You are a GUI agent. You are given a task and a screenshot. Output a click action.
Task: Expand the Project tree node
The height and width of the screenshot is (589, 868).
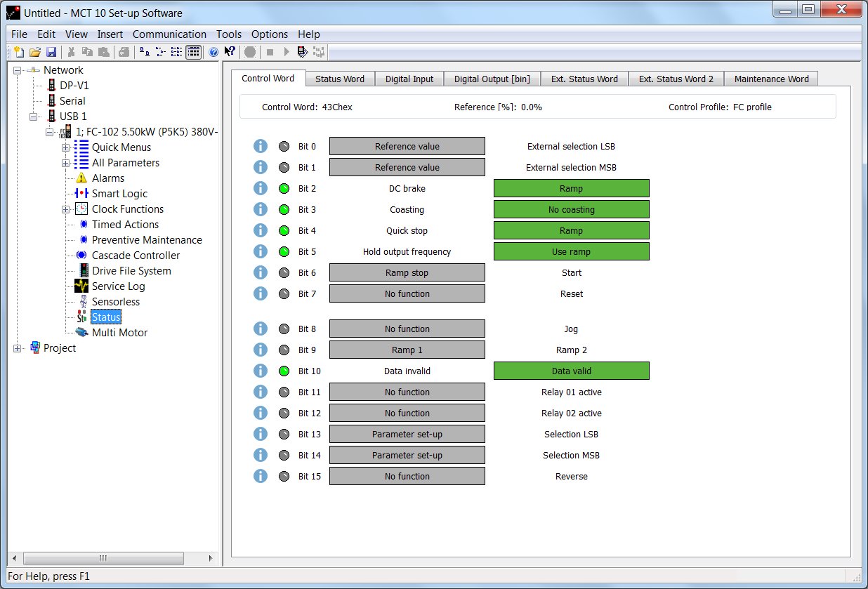point(18,348)
